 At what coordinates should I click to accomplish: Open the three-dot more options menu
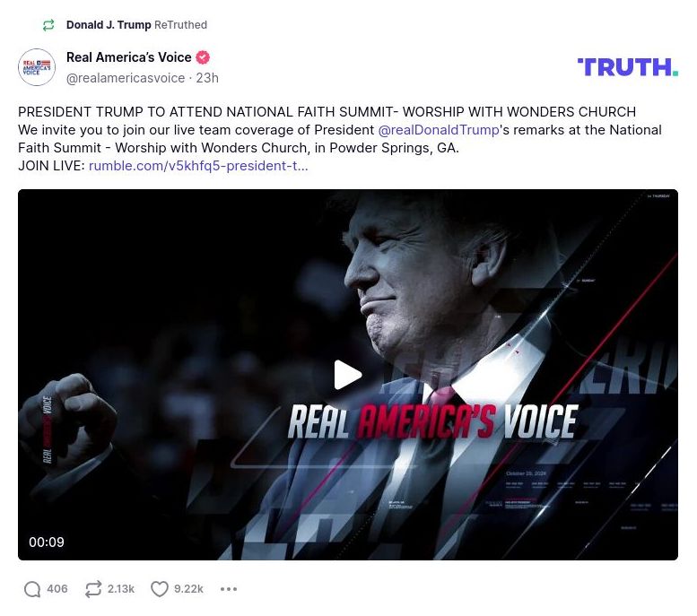click(229, 589)
